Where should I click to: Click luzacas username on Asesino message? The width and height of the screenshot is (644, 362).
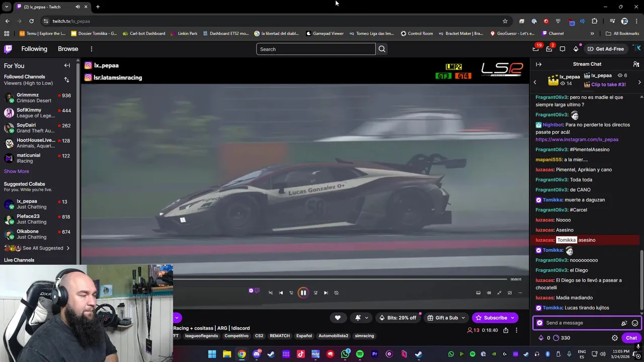(544, 230)
